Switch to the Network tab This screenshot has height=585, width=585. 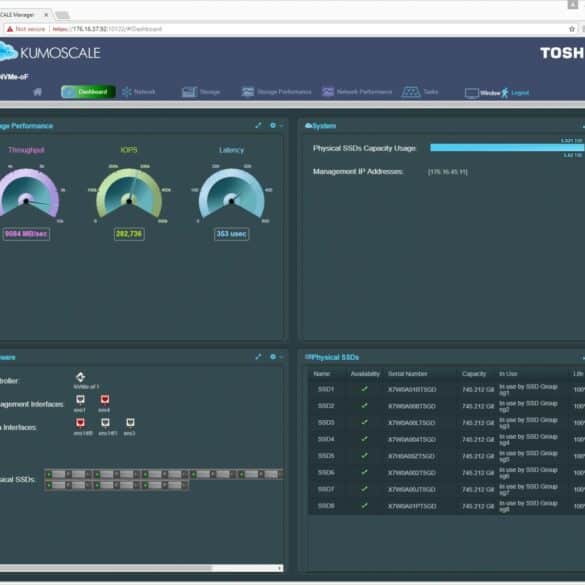(138, 92)
